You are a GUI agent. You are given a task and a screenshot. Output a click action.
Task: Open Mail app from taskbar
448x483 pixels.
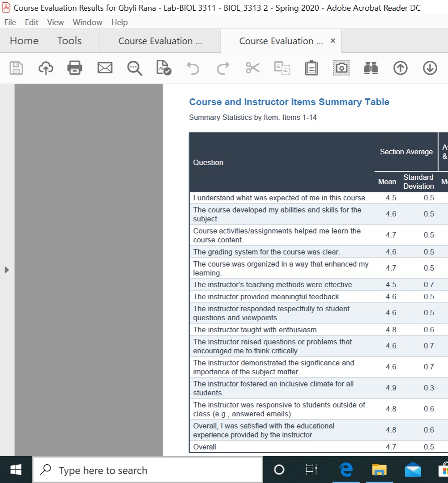[413, 470]
